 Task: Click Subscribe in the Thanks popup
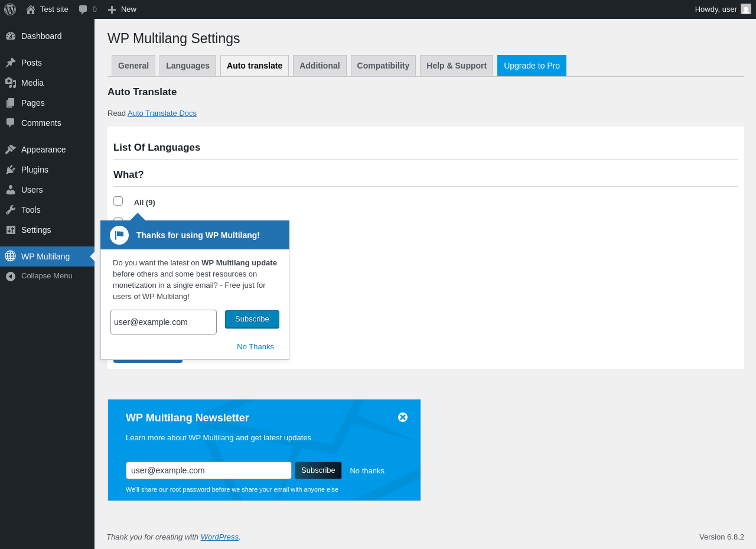point(252,319)
